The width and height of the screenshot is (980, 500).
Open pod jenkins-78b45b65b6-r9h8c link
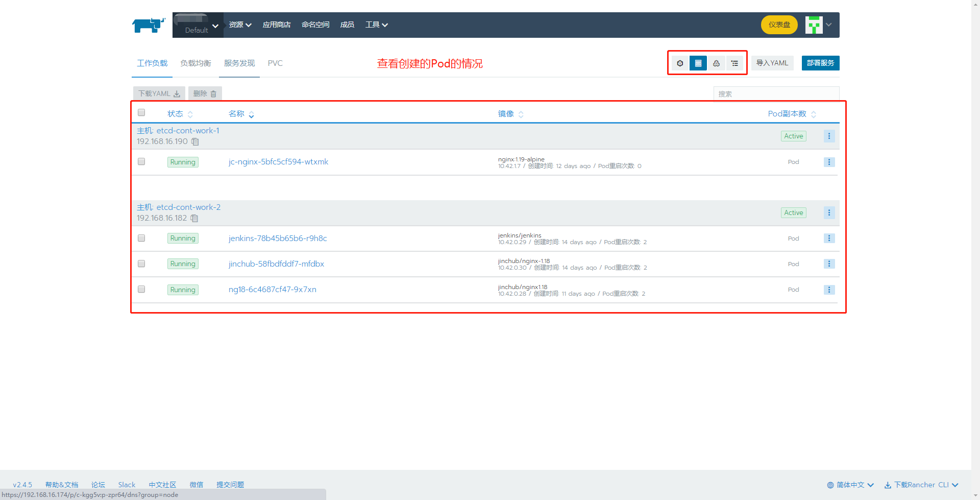tap(278, 239)
